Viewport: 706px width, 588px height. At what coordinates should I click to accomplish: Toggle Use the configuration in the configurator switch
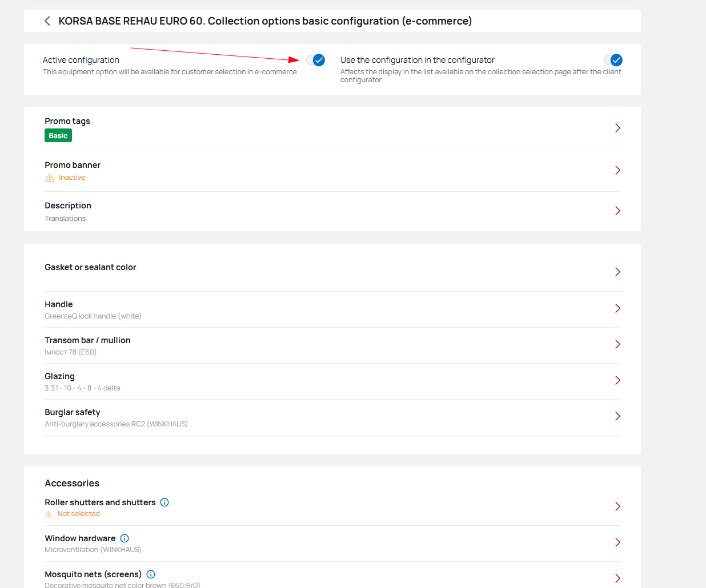coord(613,60)
